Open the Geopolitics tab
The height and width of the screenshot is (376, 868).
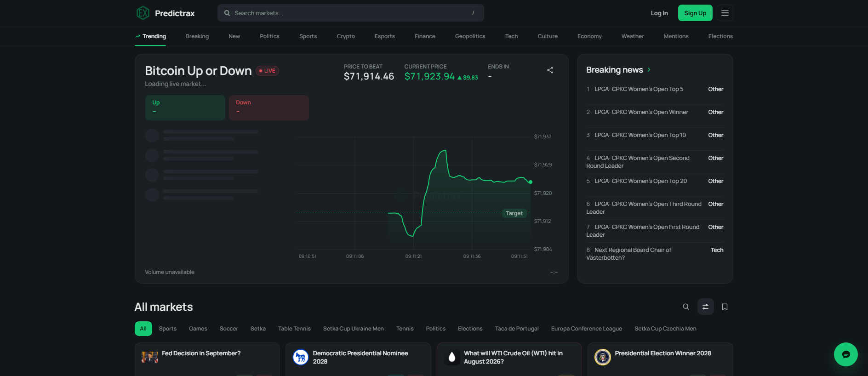[x=470, y=36]
